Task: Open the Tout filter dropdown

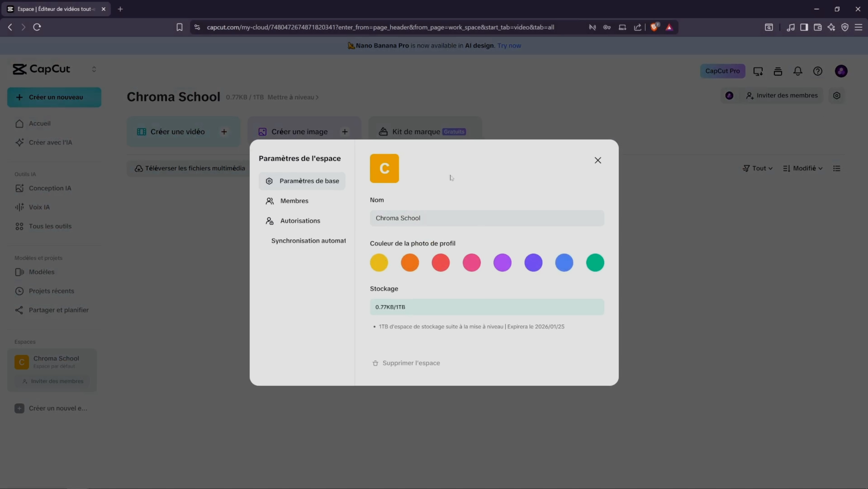Action: pyautogui.click(x=757, y=168)
